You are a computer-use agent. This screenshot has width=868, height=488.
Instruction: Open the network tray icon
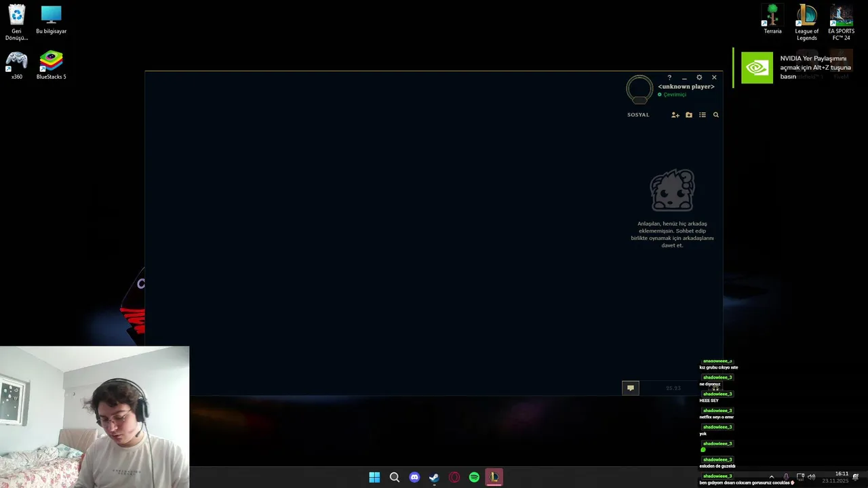800,477
